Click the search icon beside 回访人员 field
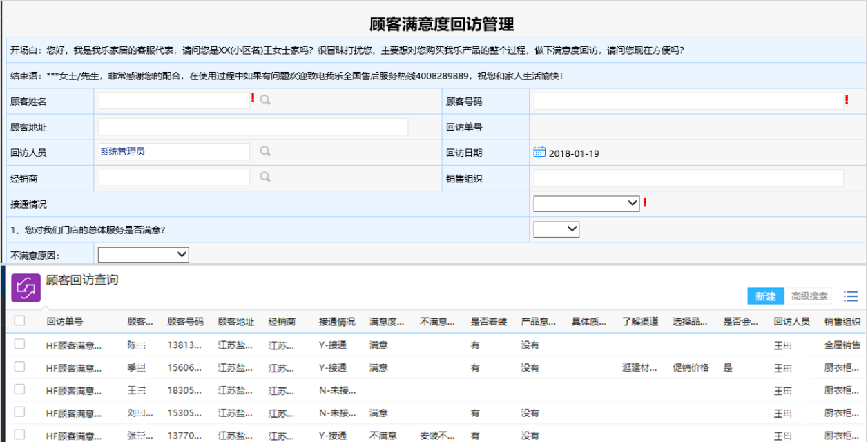The height and width of the screenshot is (442, 868). (265, 151)
